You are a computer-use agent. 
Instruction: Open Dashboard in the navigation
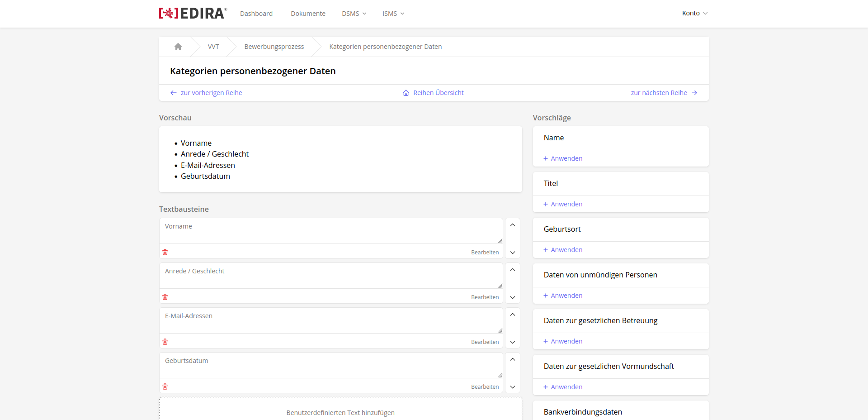[x=256, y=14]
